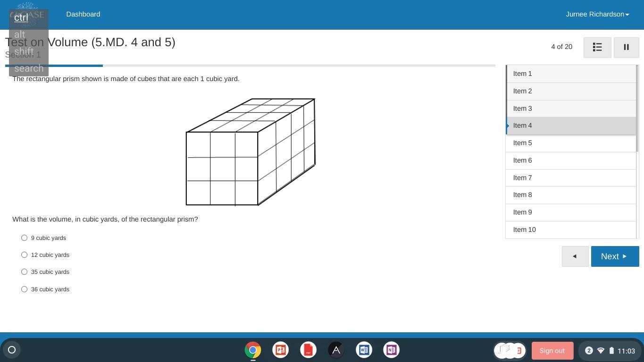The width and height of the screenshot is (644, 362).
Task: Open the clock showing 11:03
Action: (x=626, y=351)
